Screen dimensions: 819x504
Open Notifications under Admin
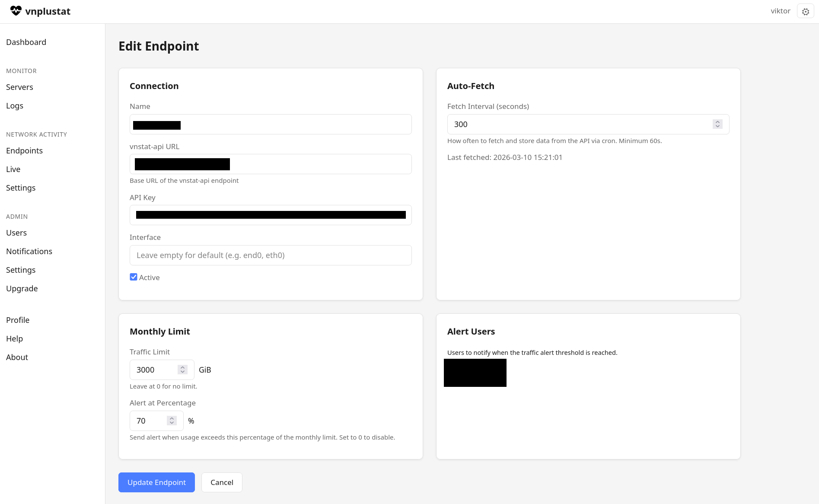tap(29, 251)
